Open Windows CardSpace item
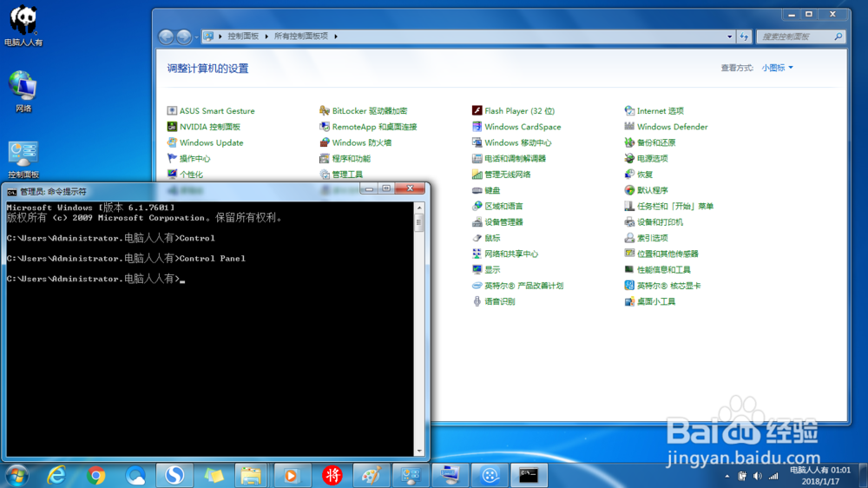Image resolution: width=868 pixels, height=488 pixels. tap(516, 127)
